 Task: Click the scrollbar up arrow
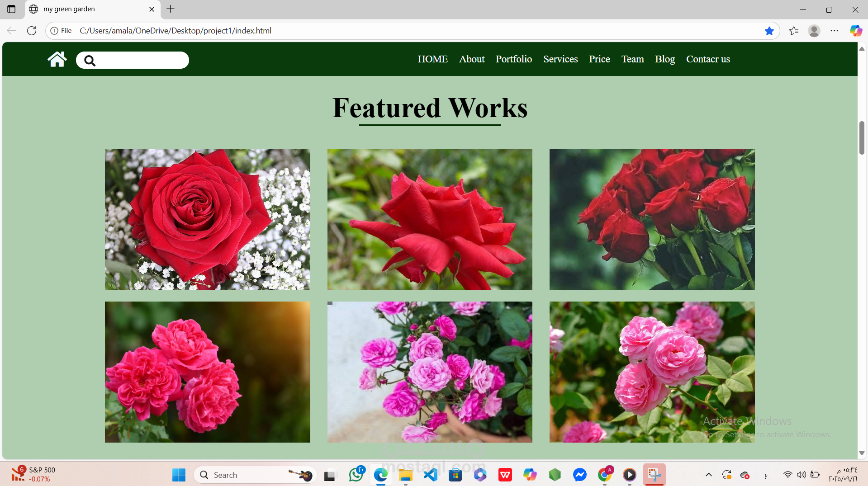coord(862,48)
